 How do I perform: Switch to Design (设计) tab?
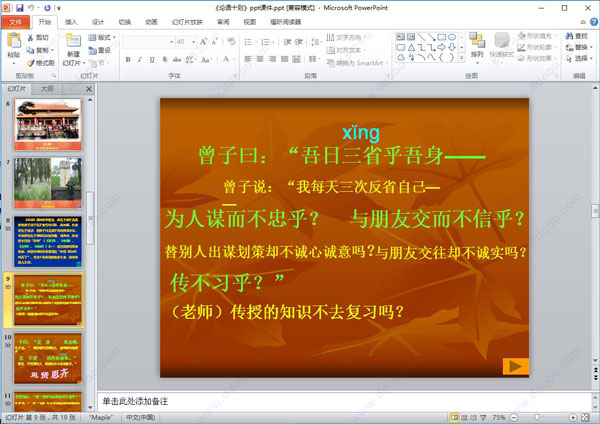point(98,22)
